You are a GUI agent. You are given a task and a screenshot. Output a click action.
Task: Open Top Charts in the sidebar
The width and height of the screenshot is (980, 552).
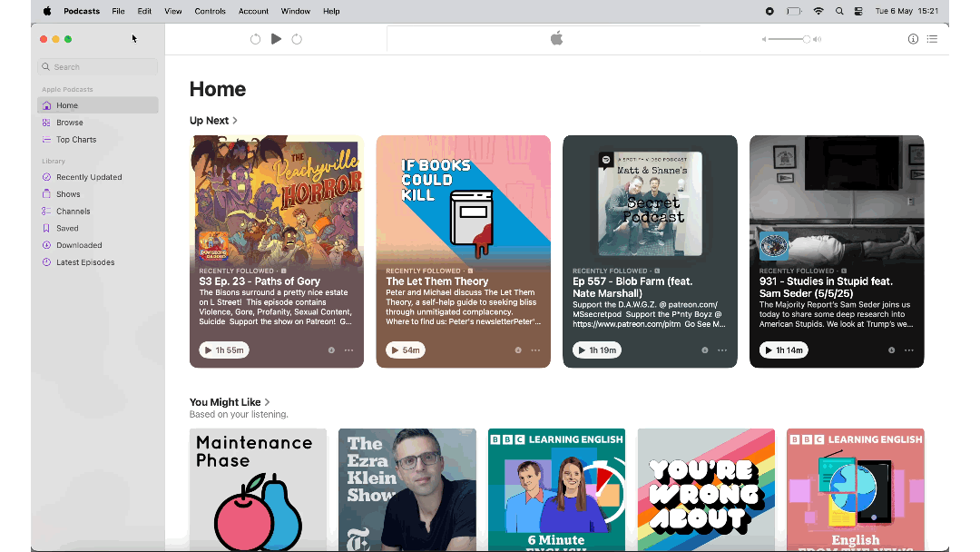97,140
